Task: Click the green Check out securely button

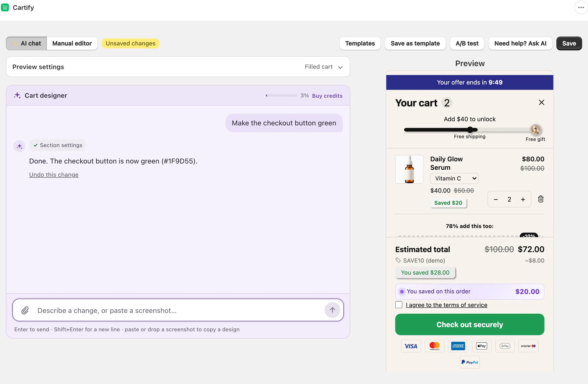Action: pyautogui.click(x=469, y=324)
